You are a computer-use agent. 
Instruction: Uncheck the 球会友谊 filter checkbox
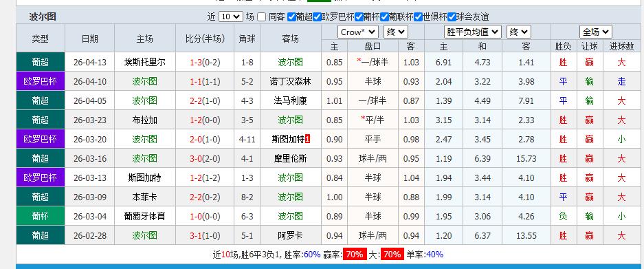tap(452, 17)
